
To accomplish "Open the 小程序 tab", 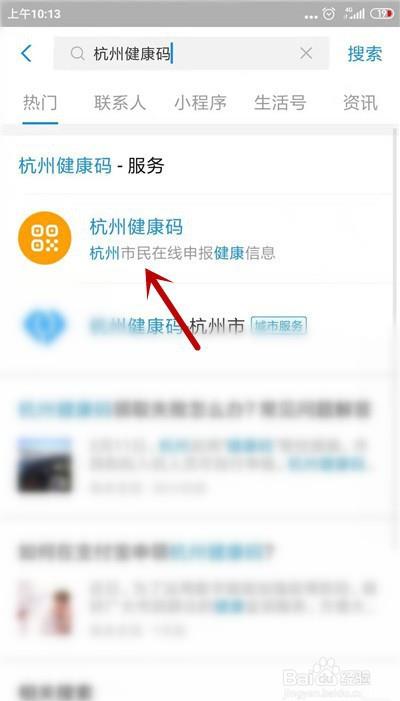I will 200,103.
